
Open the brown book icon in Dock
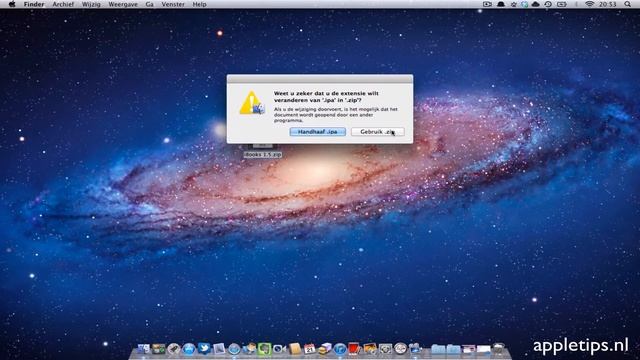pyautogui.click(x=295, y=349)
